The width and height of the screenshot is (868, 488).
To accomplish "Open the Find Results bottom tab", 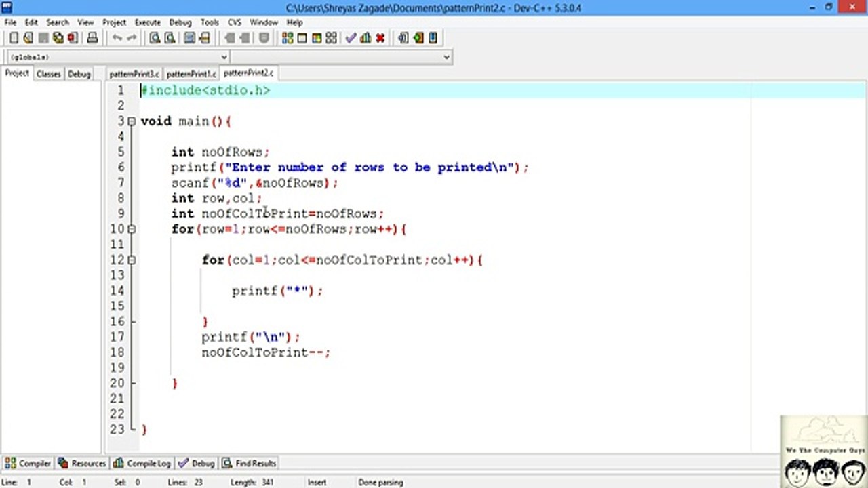I will point(250,464).
